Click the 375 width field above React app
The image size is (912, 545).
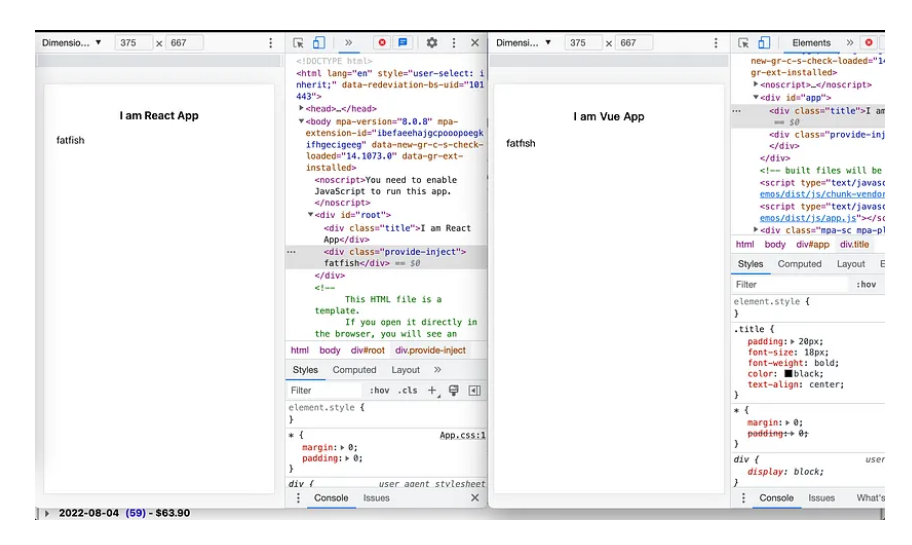[133, 42]
